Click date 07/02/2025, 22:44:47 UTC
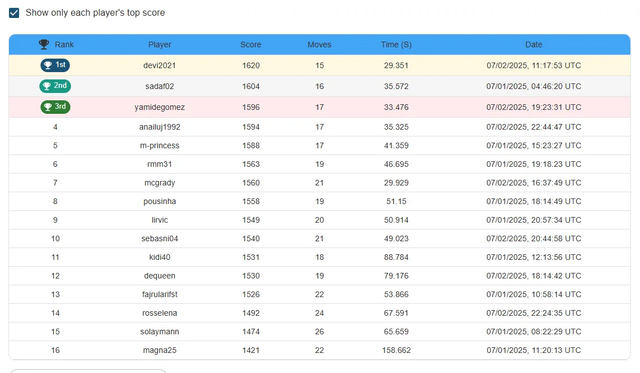 [533, 127]
